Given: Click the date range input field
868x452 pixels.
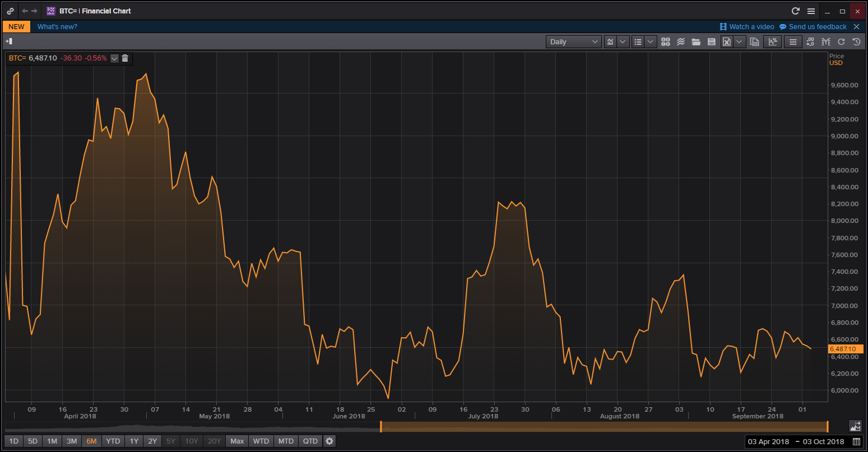Looking at the screenshot, I should coord(796,441).
